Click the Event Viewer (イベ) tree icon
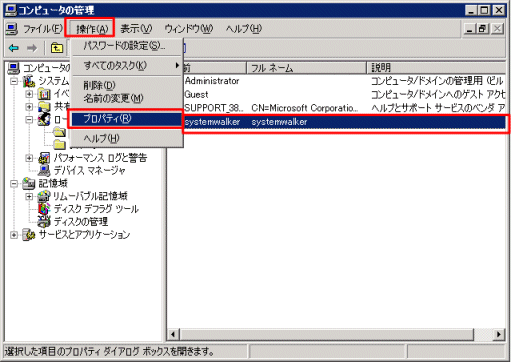 (x=44, y=94)
